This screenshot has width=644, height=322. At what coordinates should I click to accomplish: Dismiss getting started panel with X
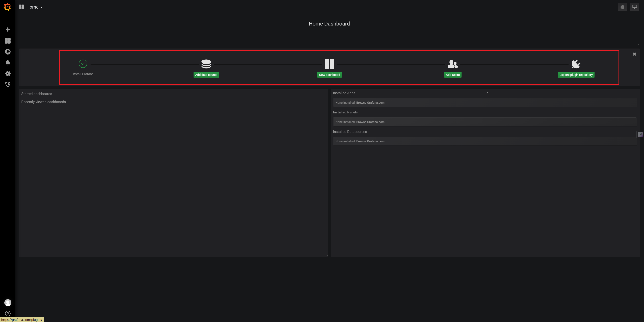(634, 54)
